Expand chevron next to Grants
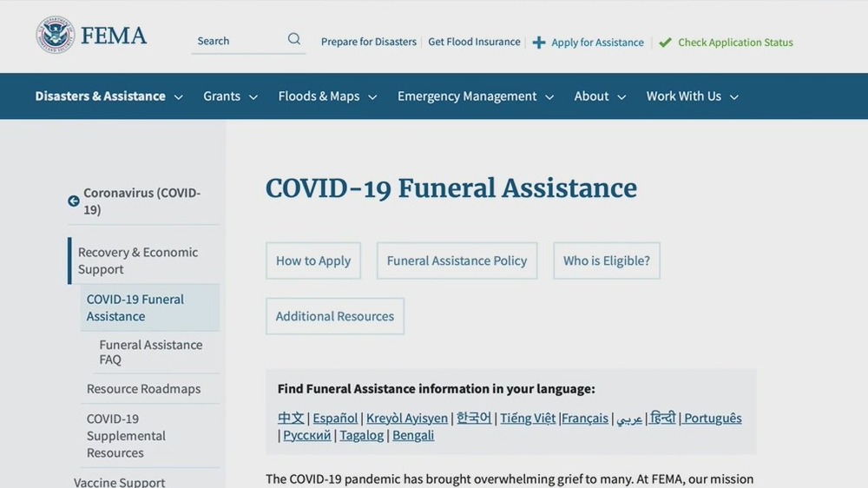The image size is (868, 488). tap(253, 97)
